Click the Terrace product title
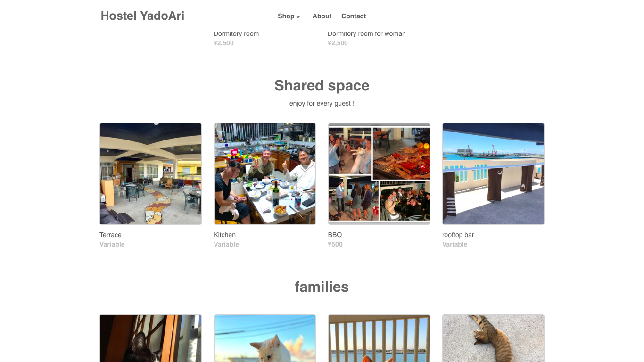 110,235
